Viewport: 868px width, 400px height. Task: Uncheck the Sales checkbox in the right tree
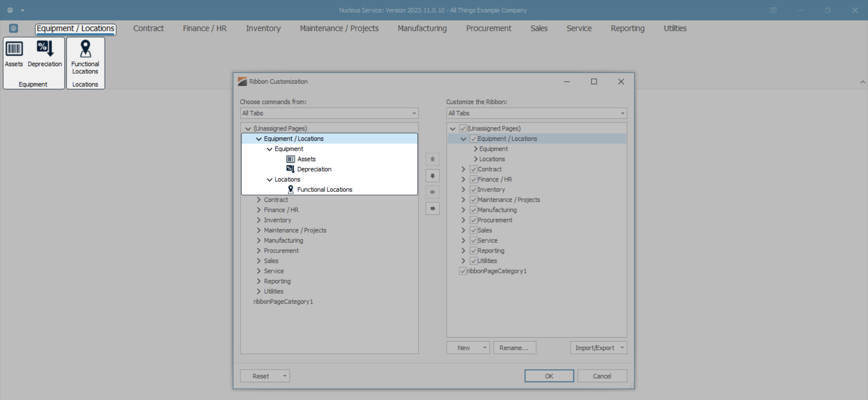(x=473, y=230)
